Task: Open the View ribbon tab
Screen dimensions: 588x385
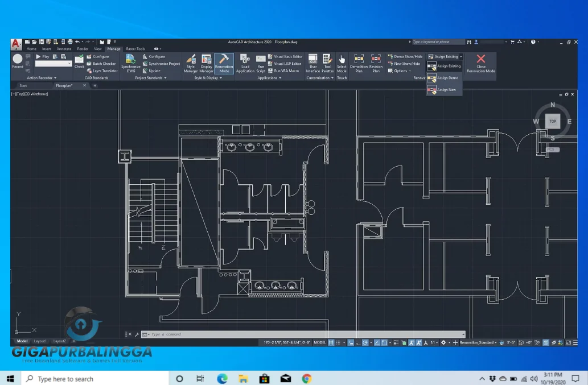Action: coord(97,49)
